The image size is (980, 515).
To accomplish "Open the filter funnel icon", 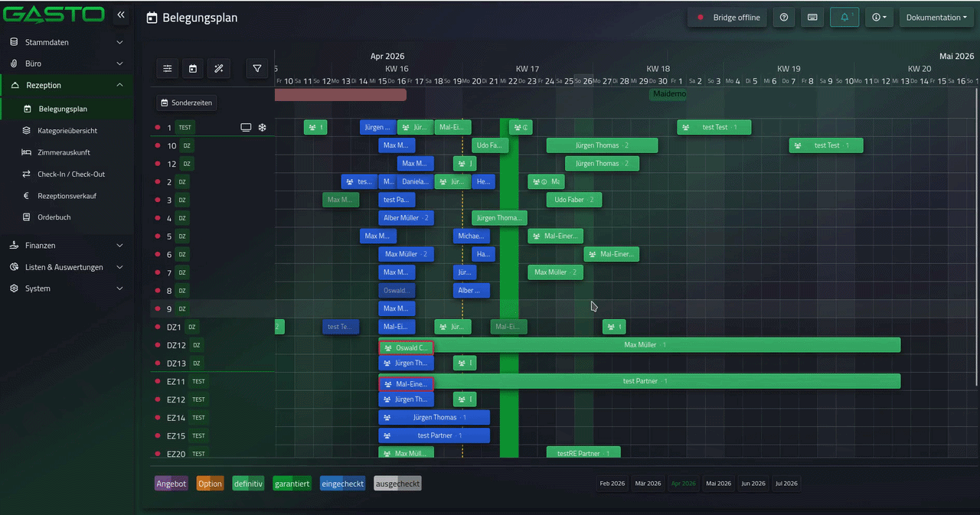I will point(257,69).
